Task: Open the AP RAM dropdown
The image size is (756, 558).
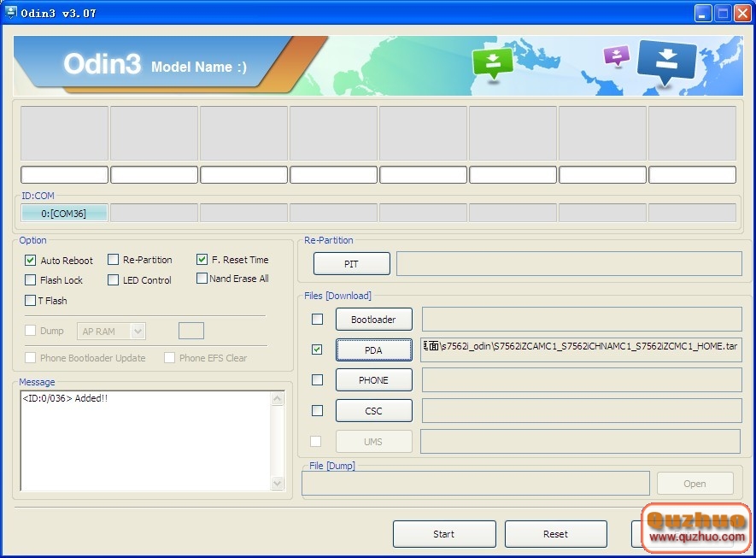Action: click(x=138, y=332)
